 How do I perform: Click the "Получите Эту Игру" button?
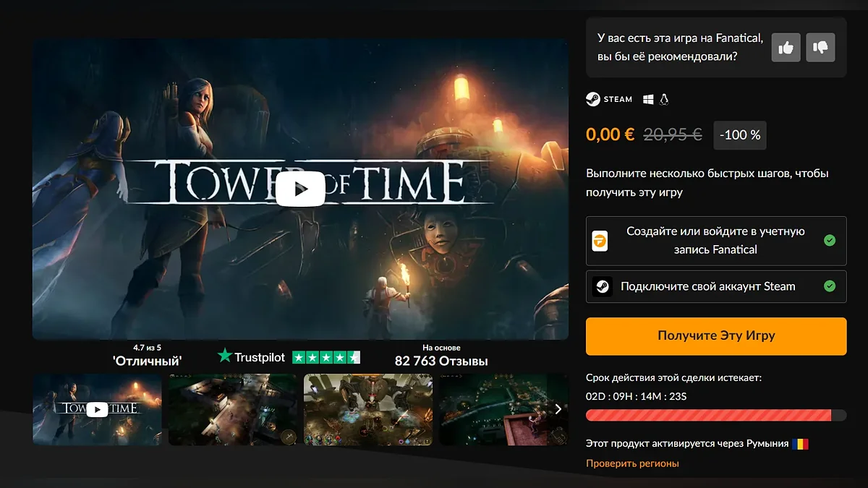click(716, 336)
